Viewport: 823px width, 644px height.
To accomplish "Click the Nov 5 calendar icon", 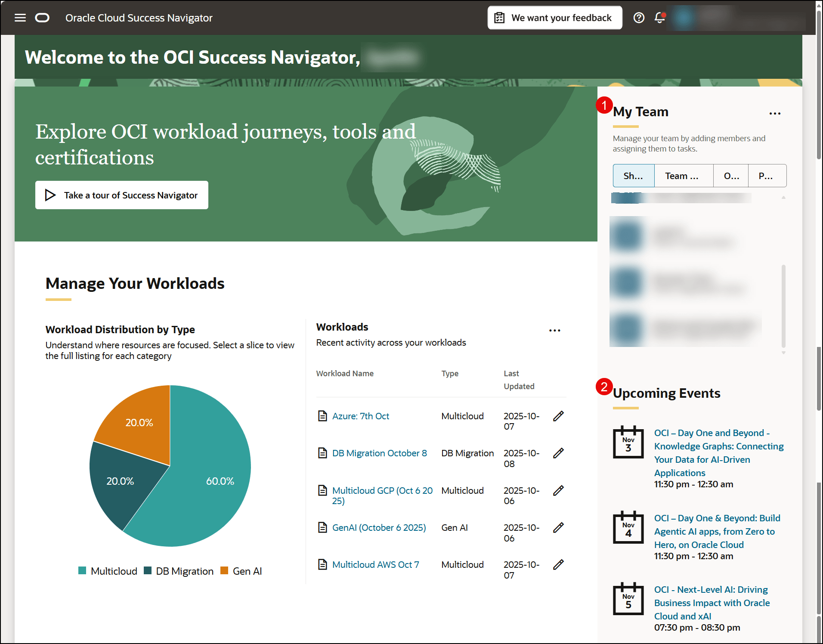I will (x=628, y=599).
